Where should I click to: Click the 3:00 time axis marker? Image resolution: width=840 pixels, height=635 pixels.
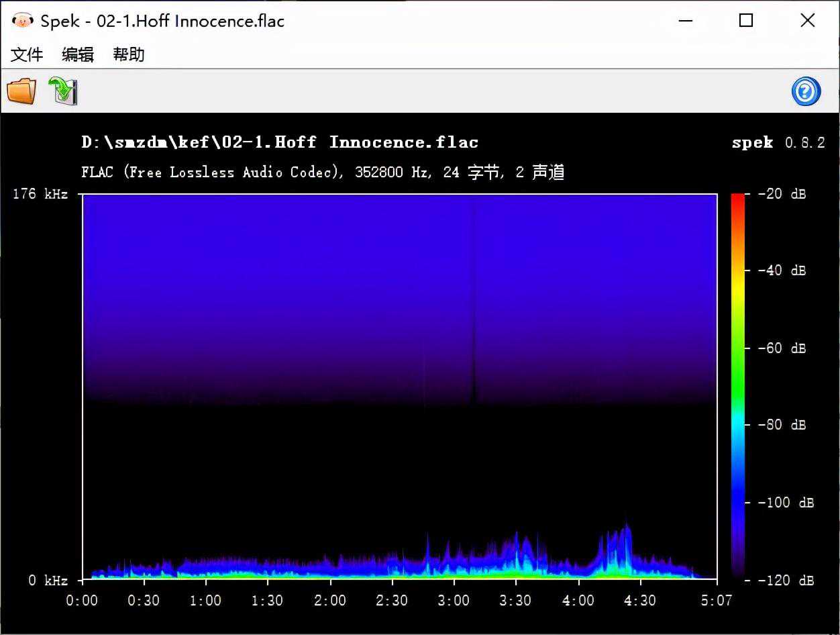click(454, 599)
